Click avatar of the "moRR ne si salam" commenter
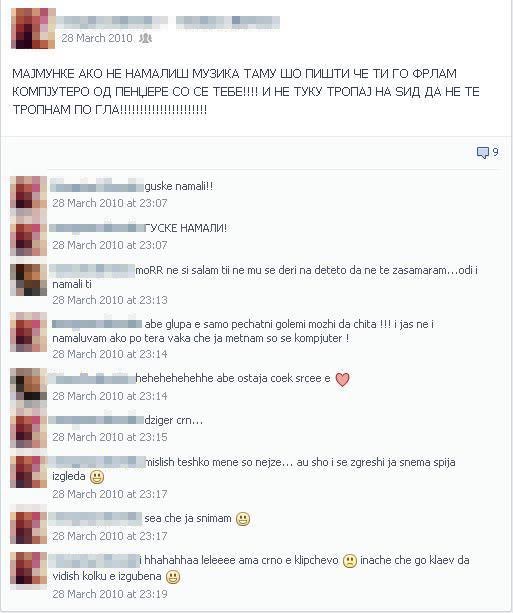 click(29, 280)
